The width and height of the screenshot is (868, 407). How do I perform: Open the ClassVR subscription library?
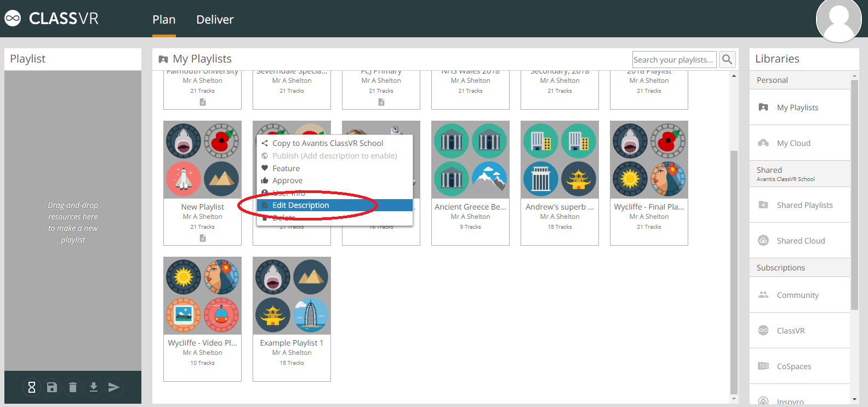coord(800,330)
